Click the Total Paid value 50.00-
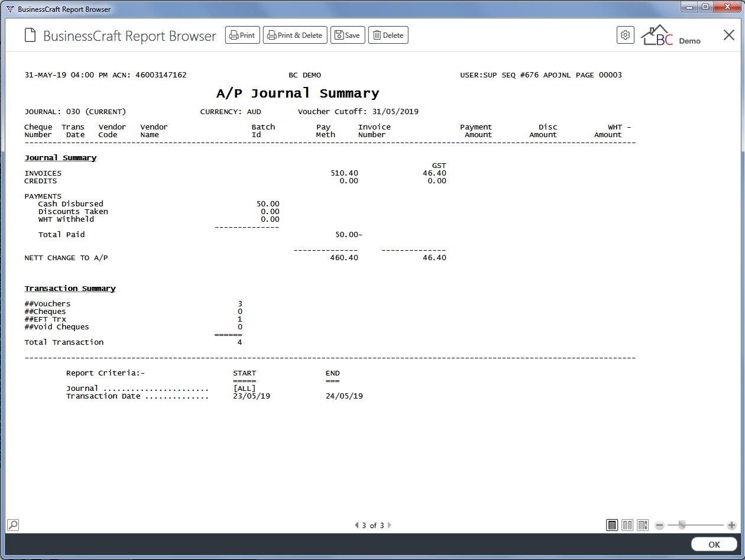The width and height of the screenshot is (745, 560). tap(349, 235)
